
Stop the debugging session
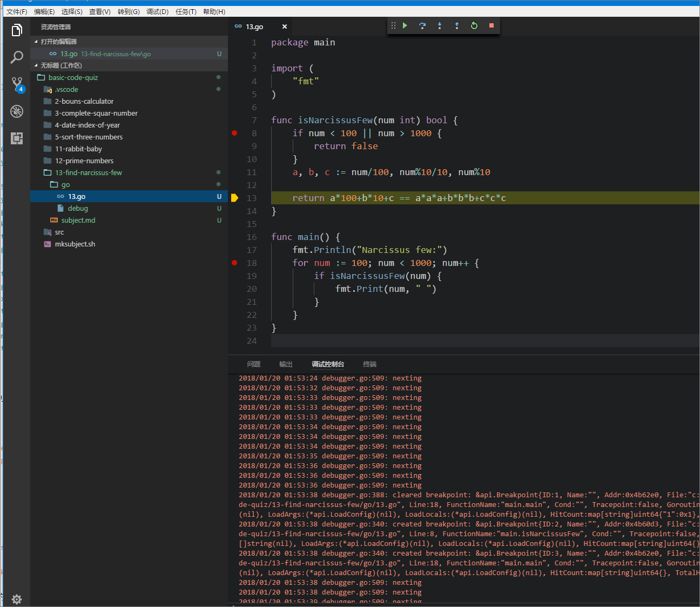click(492, 25)
